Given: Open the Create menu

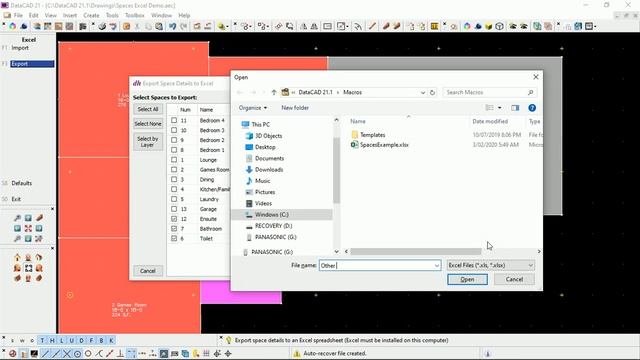Looking at the screenshot, I should (x=91, y=15).
